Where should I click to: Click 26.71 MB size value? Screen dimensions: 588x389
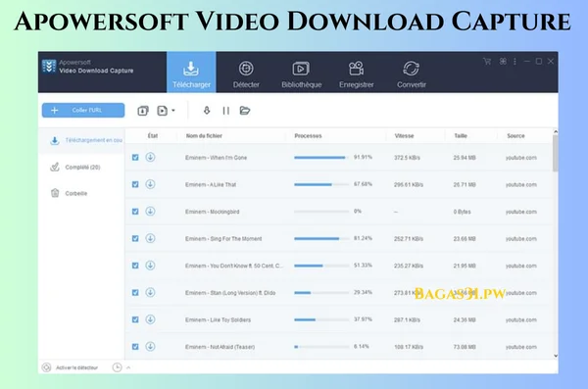pyautogui.click(x=465, y=184)
